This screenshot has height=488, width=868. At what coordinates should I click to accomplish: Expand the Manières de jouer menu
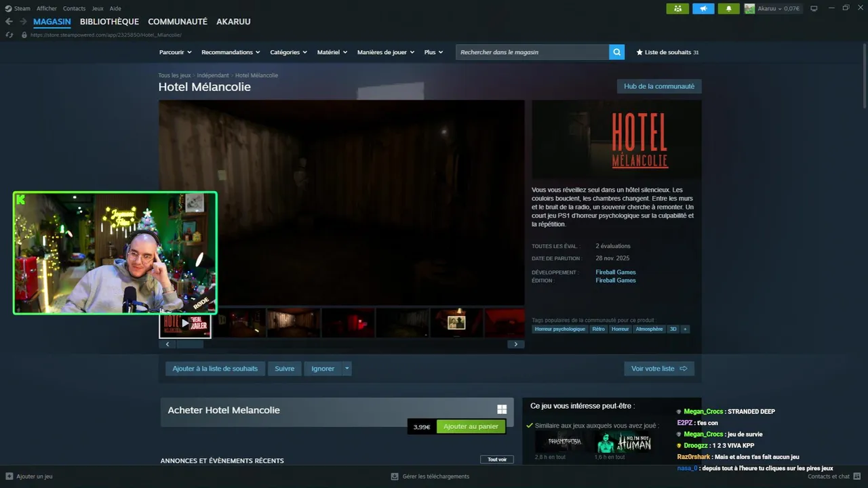[x=387, y=52]
